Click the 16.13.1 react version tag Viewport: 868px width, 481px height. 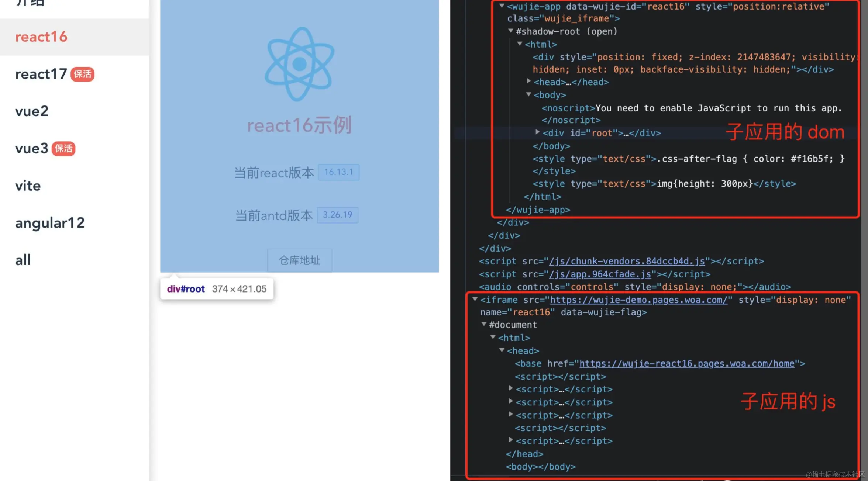[x=338, y=172]
